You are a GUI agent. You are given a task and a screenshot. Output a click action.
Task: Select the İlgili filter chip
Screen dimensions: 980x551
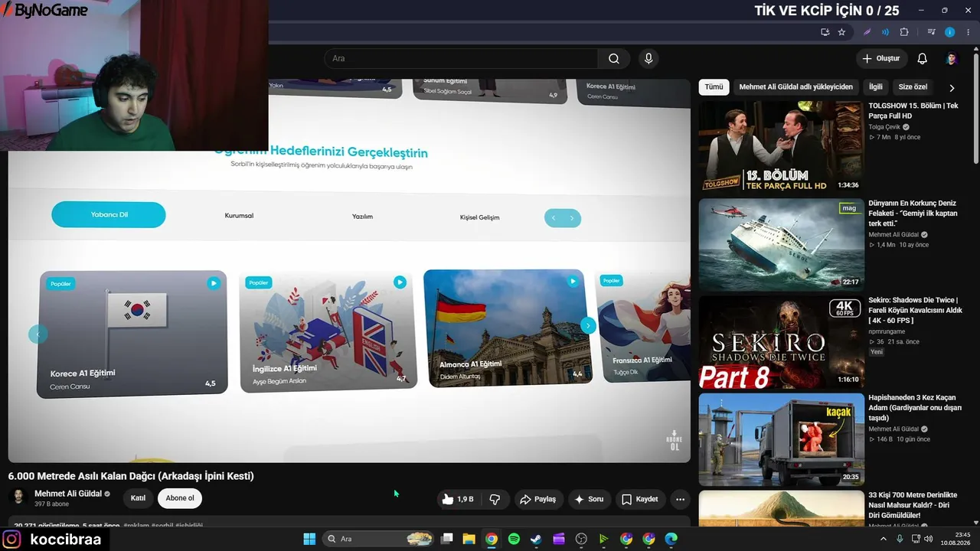[x=875, y=87]
